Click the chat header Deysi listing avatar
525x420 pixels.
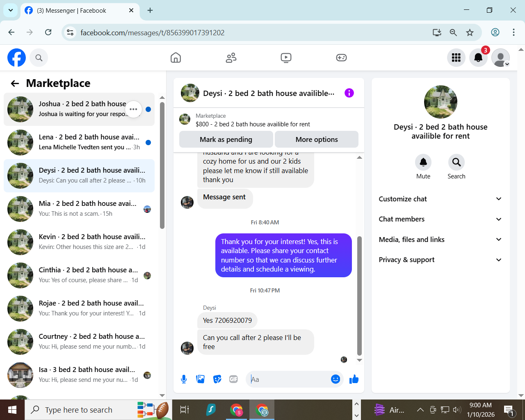[190, 93]
